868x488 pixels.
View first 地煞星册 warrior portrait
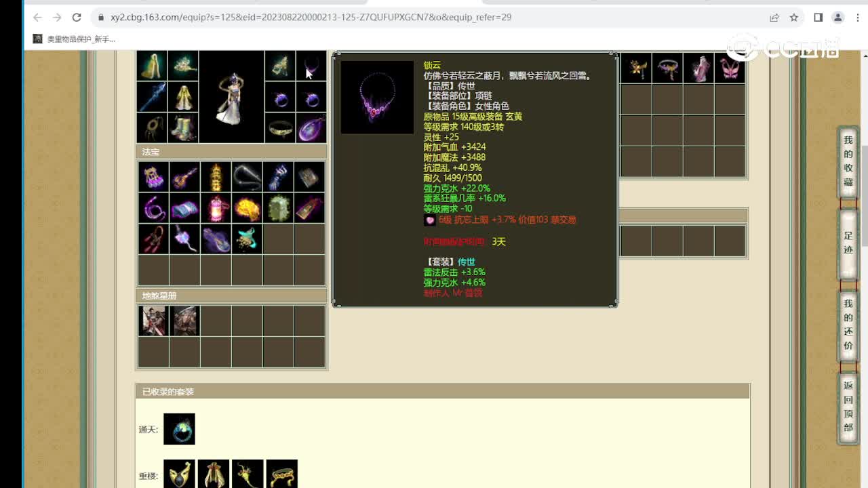click(x=153, y=321)
